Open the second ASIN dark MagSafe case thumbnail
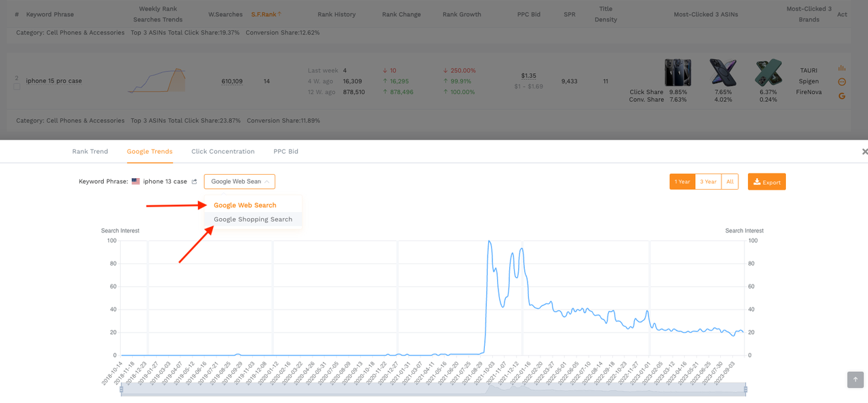Screen dimensions: 868x403 click(x=723, y=72)
